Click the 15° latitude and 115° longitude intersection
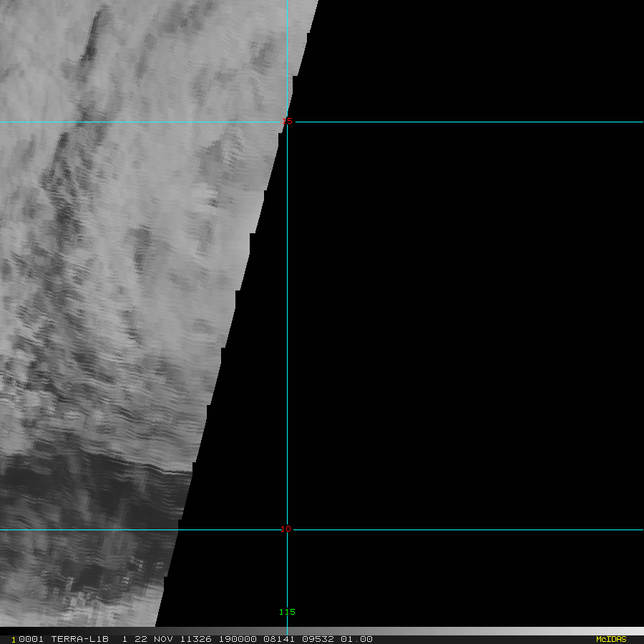644x644 pixels. coord(287,122)
